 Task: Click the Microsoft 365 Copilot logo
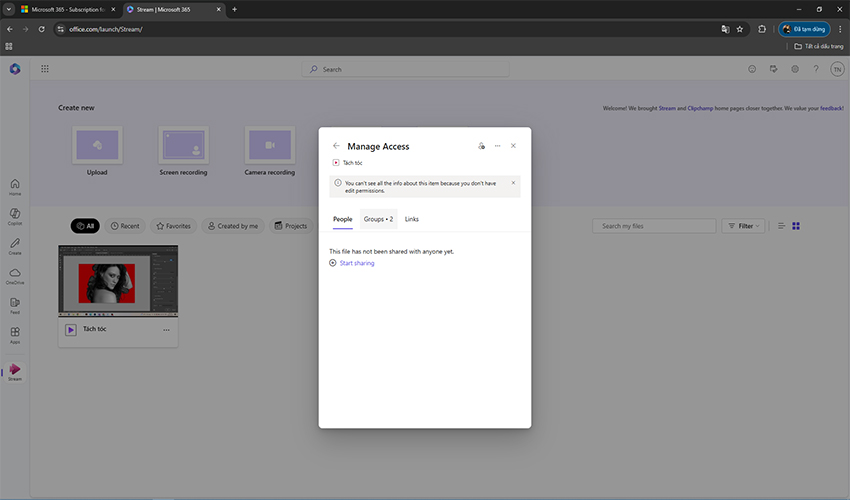15,69
